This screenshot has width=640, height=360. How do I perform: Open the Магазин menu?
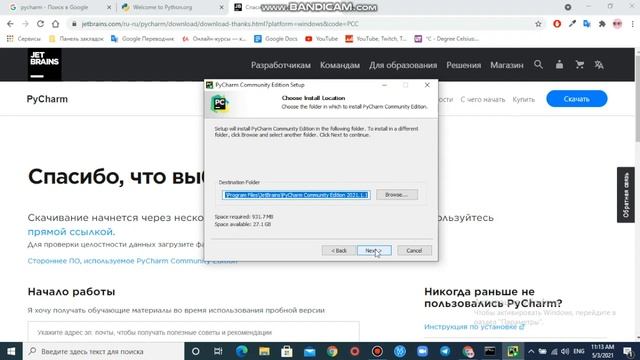507,65
